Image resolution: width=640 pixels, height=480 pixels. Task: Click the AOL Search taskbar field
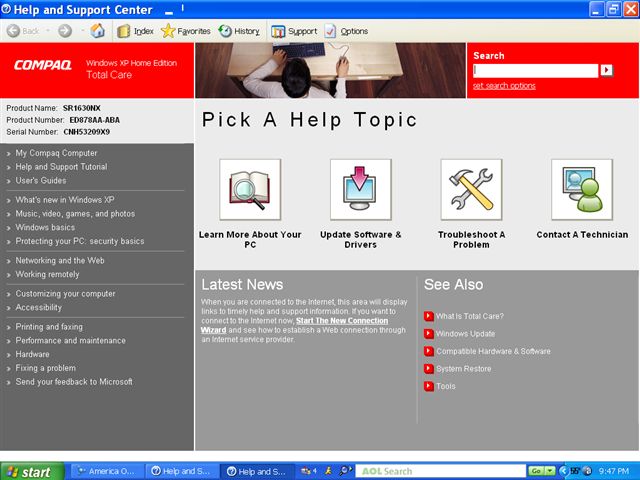[x=441, y=471]
